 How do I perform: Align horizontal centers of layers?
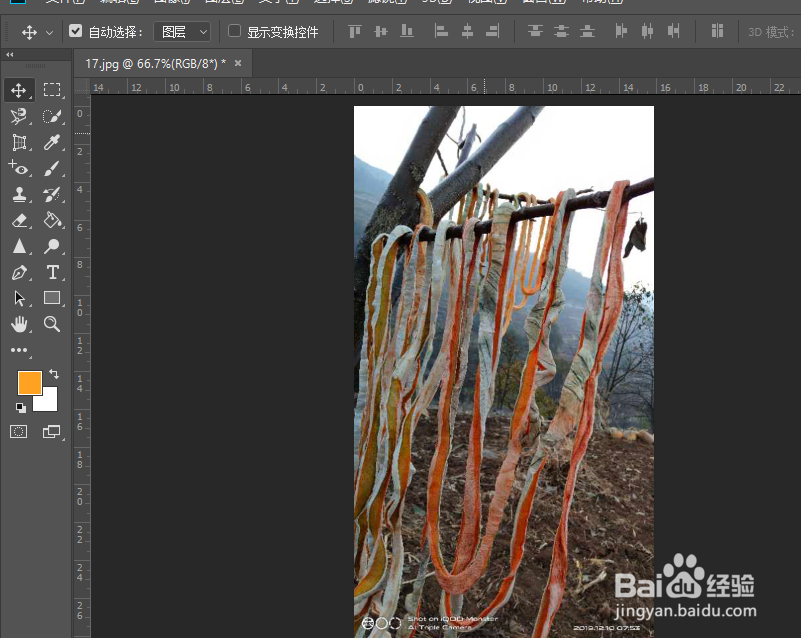(x=467, y=32)
